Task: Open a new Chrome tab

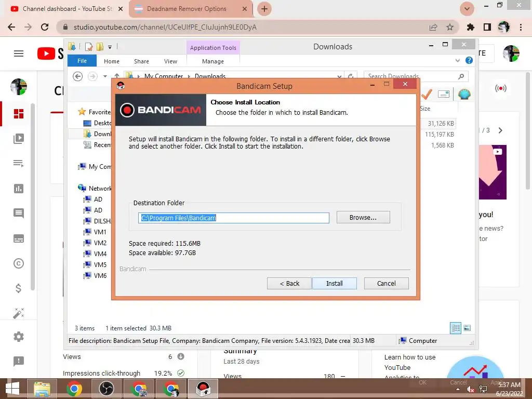Action: [264, 9]
